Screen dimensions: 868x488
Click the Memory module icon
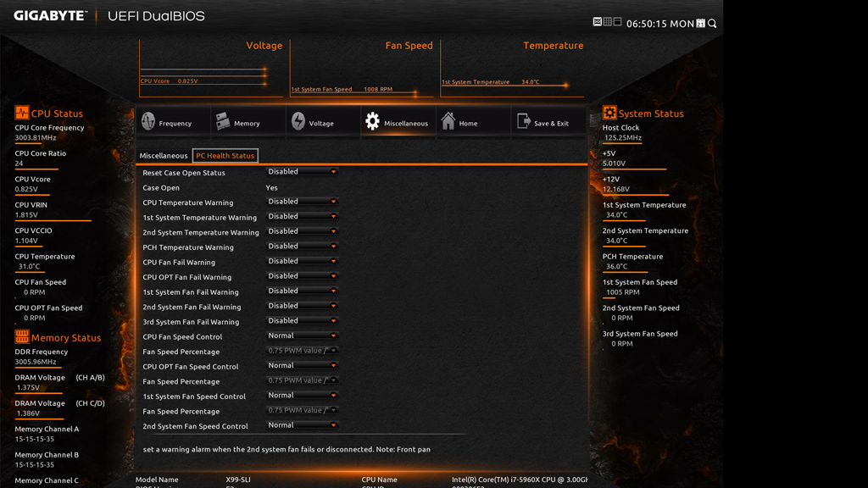point(223,122)
